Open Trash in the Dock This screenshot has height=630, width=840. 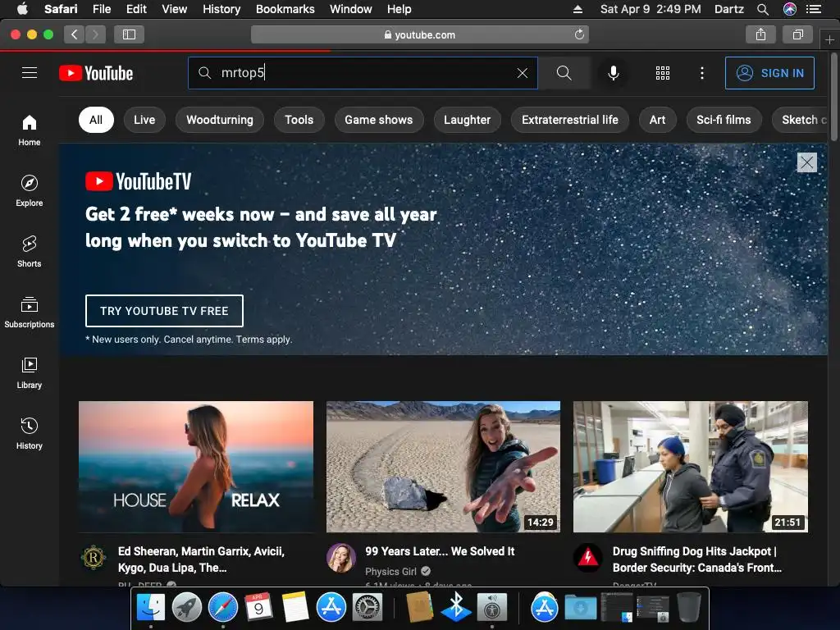tap(689, 608)
